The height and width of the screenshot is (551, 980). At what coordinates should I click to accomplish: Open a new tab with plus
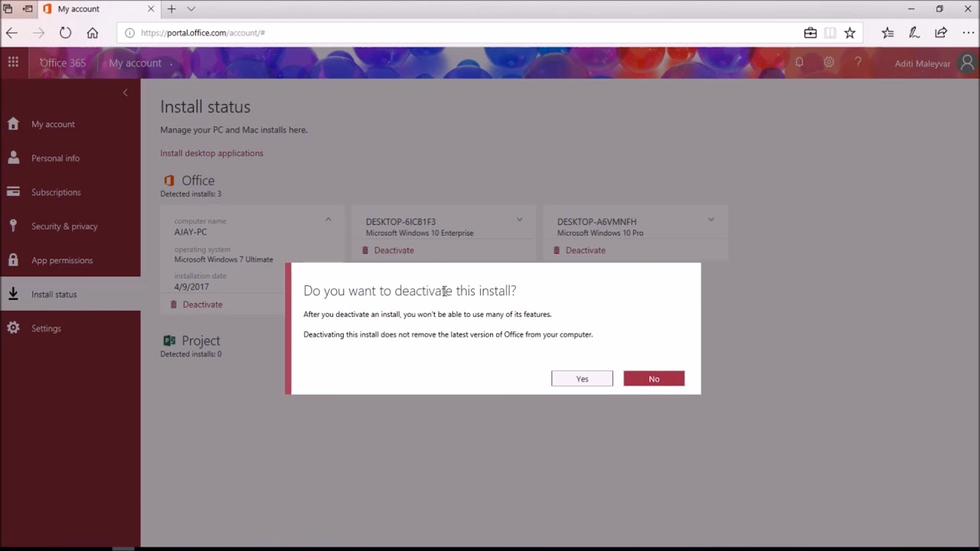tap(171, 9)
